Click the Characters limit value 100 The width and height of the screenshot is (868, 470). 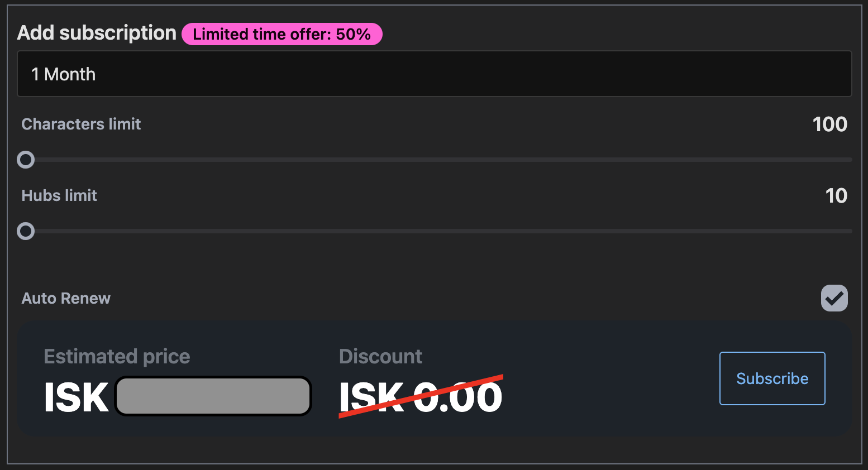pyautogui.click(x=830, y=124)
